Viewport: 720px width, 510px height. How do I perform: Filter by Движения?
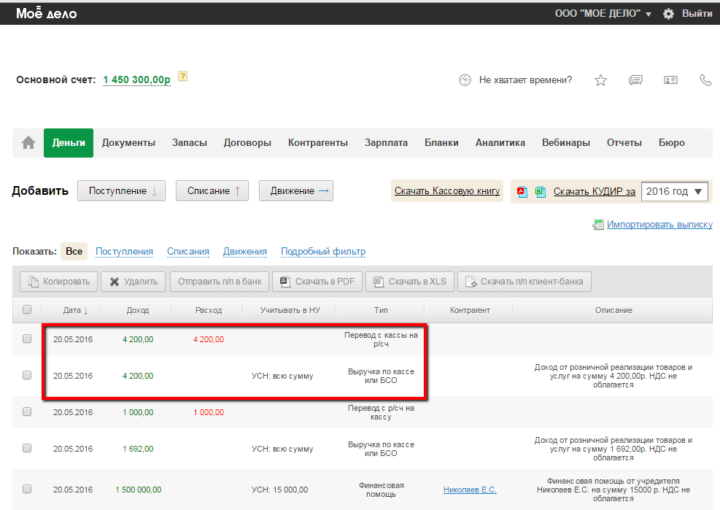[245, 252]
